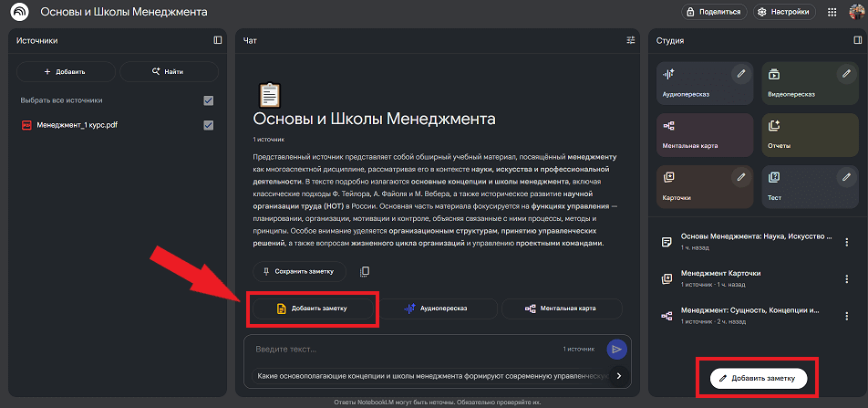This screenshot has width=868, height=408.
Task: Open Тест Studio tile
Action: tap(810, 187)
